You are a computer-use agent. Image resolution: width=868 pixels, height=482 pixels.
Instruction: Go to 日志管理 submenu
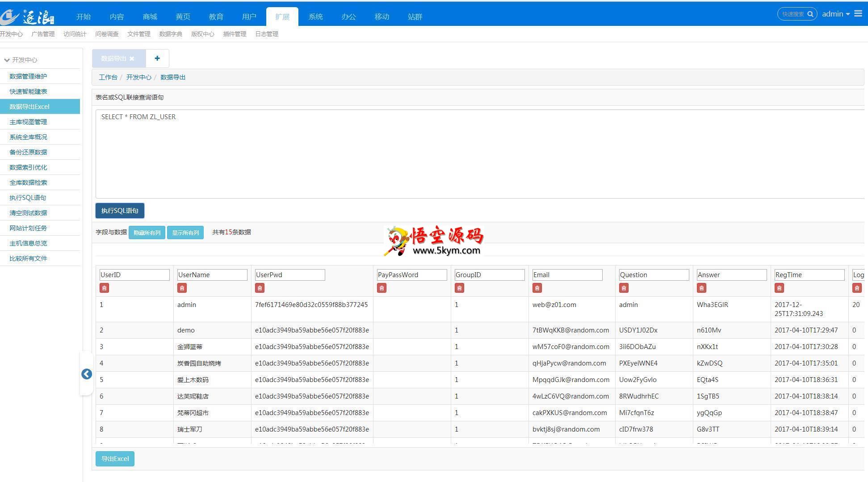tap(267, 34)
